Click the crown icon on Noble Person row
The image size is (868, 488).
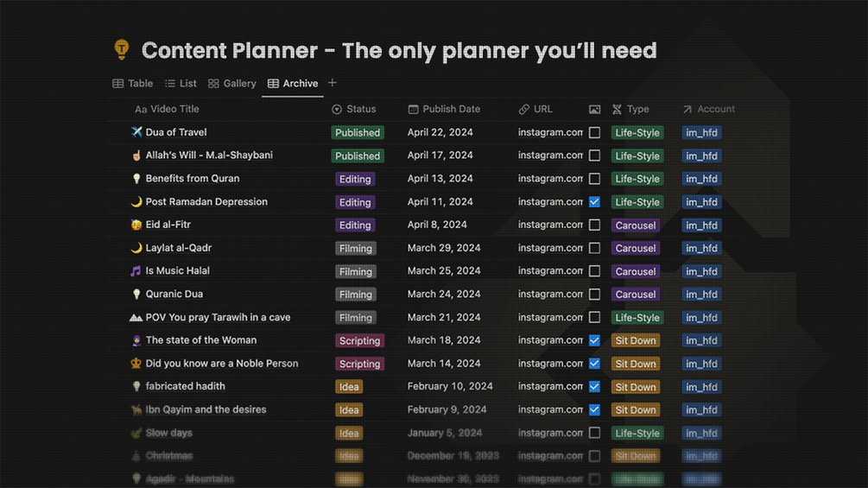136,364
